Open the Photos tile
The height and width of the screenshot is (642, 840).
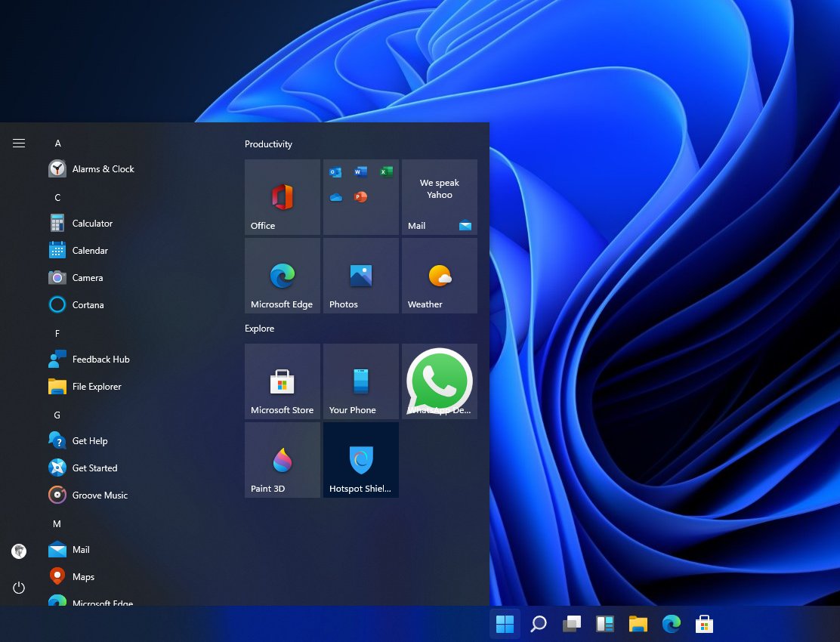(x=360, y=276)
